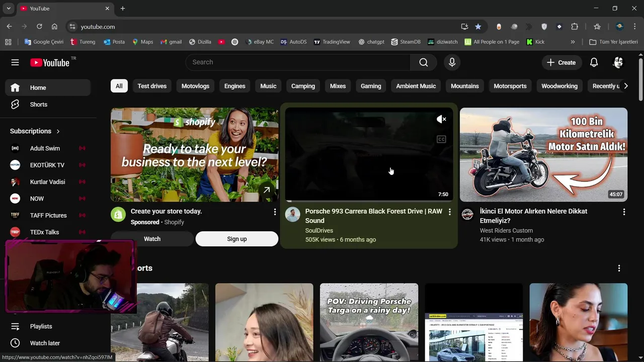Open the TEDx Talks subscription
This screenshot has width=644, height=362.
click(48, 232)
